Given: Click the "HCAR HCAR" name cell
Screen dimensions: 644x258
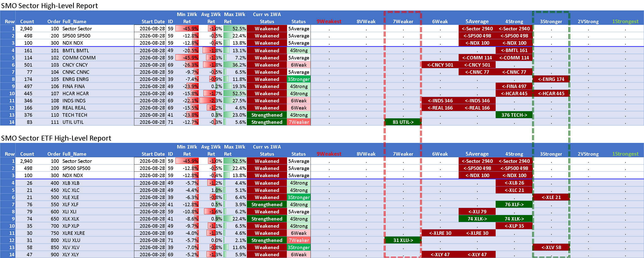Looking at the screenshot, I should (76, 93).
